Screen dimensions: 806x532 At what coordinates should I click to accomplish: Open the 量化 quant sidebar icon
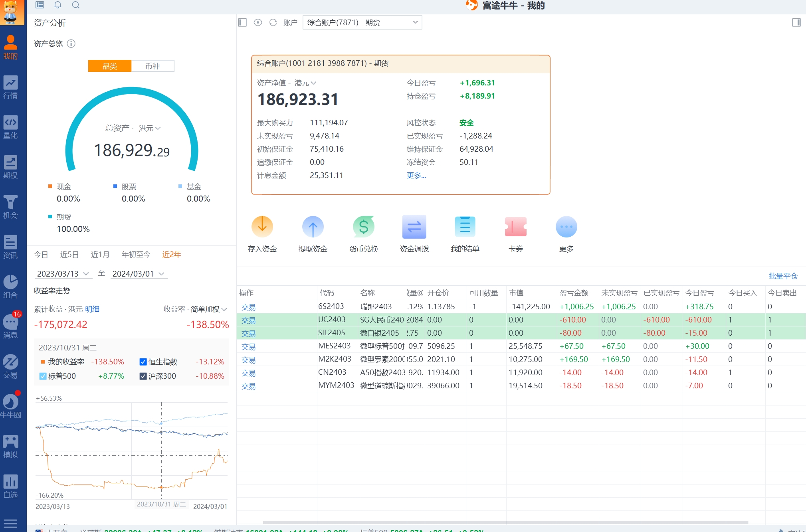coord(10,127)
